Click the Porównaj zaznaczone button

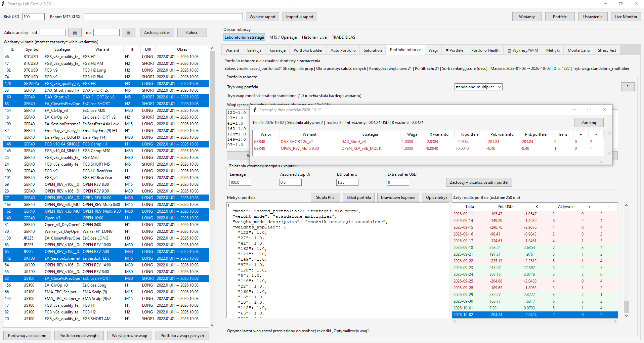click(x=27, y=336)
